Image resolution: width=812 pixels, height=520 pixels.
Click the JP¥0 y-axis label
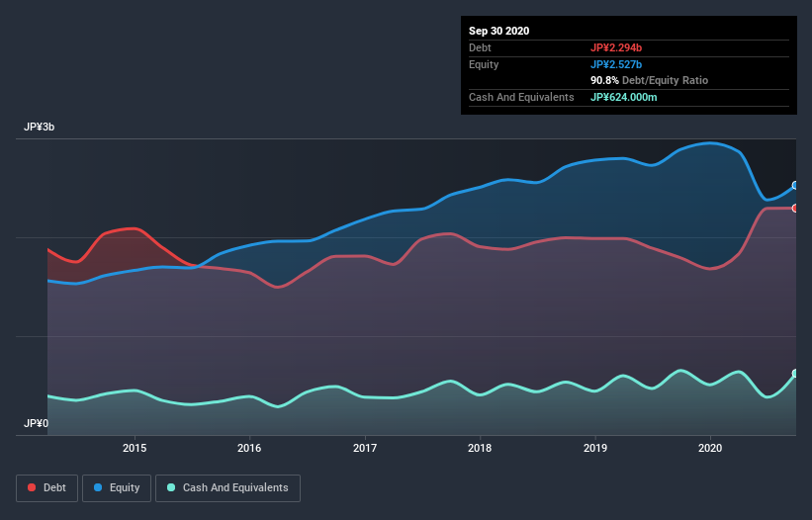pyautogui.click(x=36, y=423)
